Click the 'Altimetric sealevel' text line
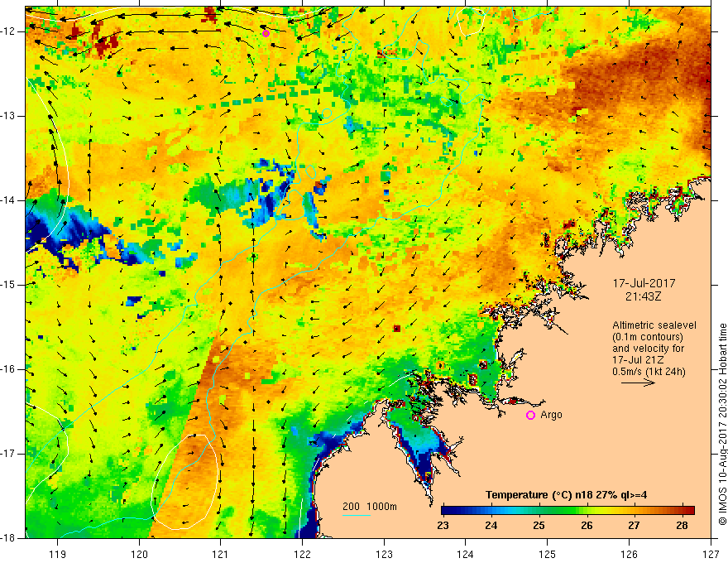 click(654, 325)
